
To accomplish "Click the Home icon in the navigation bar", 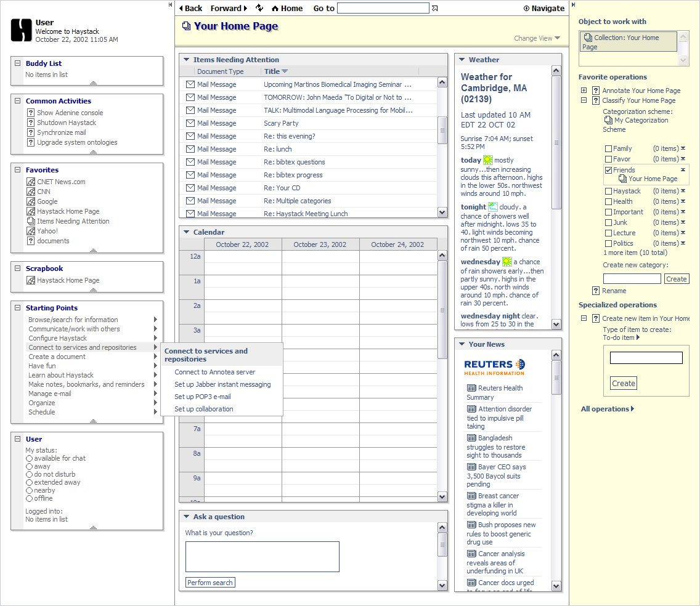I will pyautogui.click(x=275, y=9).
